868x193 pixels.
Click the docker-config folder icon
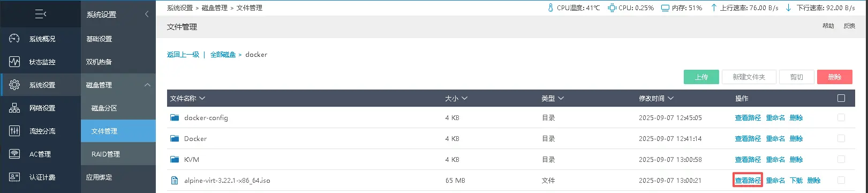click(175, 117)
